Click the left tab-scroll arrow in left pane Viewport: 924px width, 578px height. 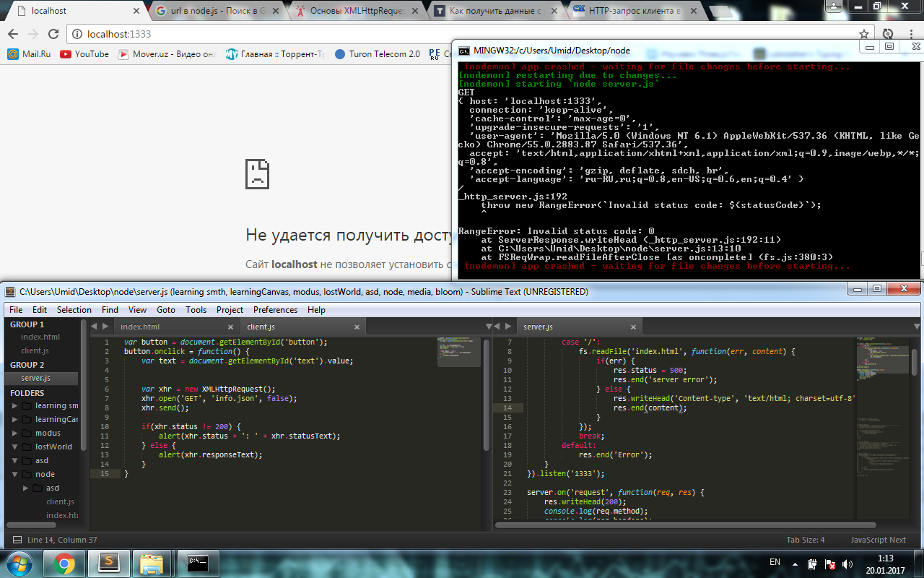coord(94,327)
